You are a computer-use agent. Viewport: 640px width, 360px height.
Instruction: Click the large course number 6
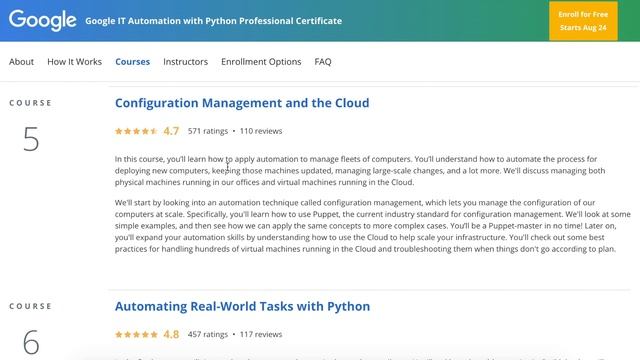(31, 342)
